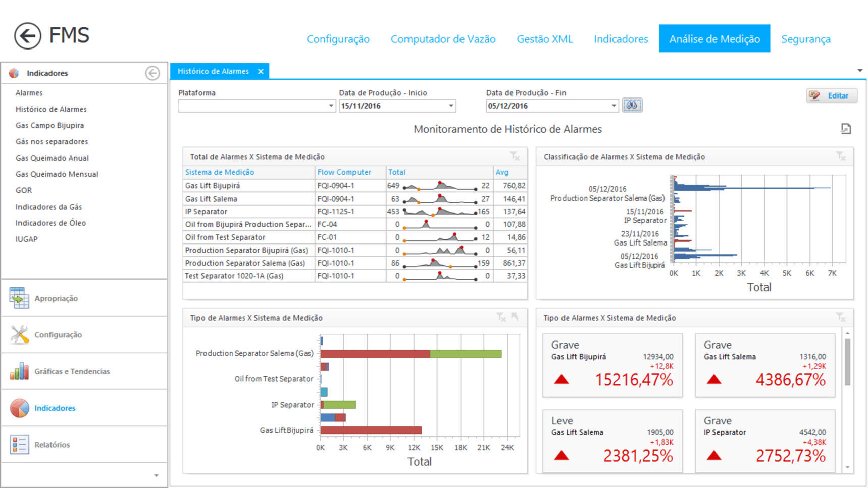Open the Relatórios section
The image size is (868, 488).
tap(52, 445)
